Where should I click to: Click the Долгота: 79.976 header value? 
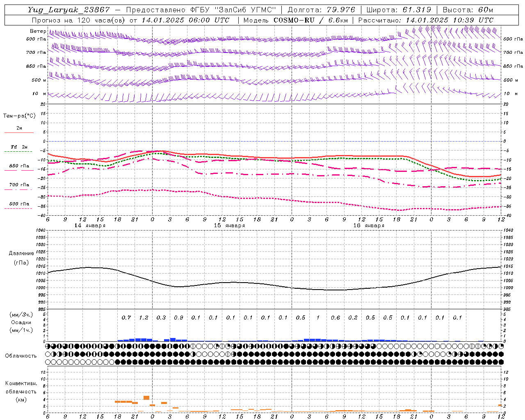tap(321, 10)
